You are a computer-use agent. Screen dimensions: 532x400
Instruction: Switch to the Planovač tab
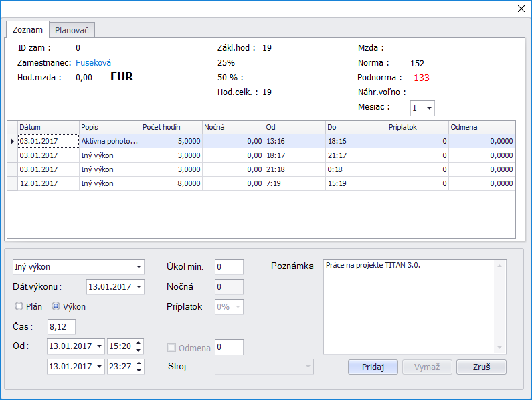pos(74,30)
